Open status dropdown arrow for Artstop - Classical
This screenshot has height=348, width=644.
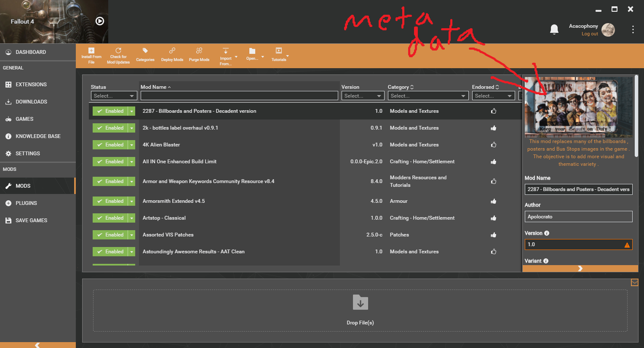tap(132, 218)
